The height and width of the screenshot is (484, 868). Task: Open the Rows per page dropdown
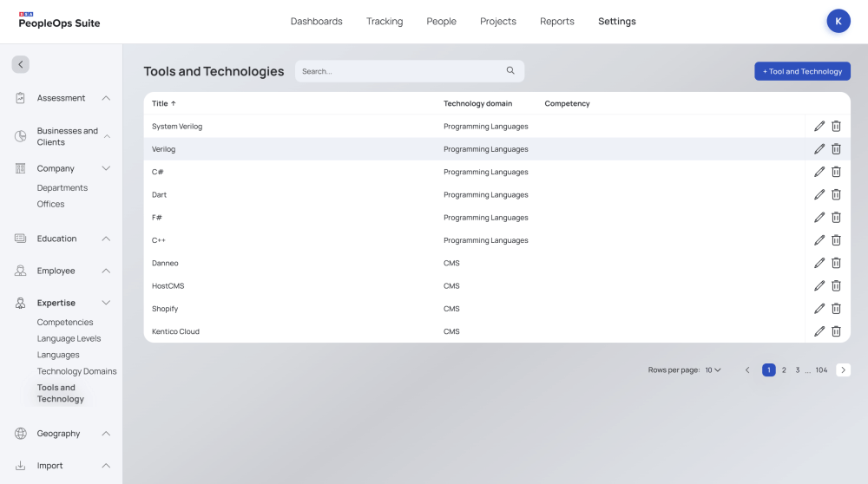pyautogui.click(x=713, y=370)
